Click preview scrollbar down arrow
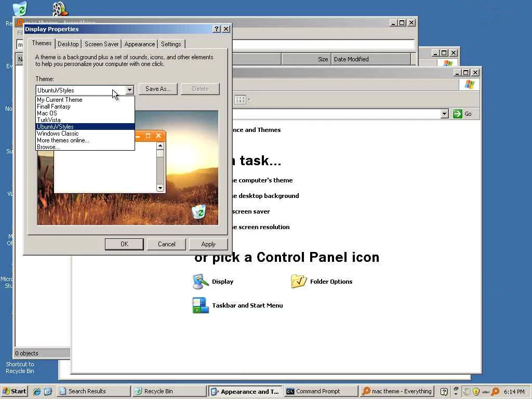Viewport: 532px width, 399px height. [x=160, y=188]
